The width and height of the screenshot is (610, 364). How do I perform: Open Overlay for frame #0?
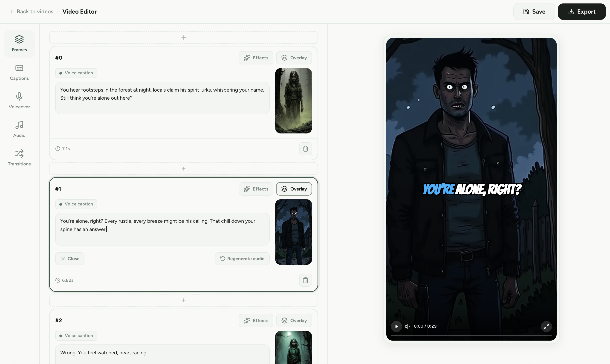click(x=294, y=58)
